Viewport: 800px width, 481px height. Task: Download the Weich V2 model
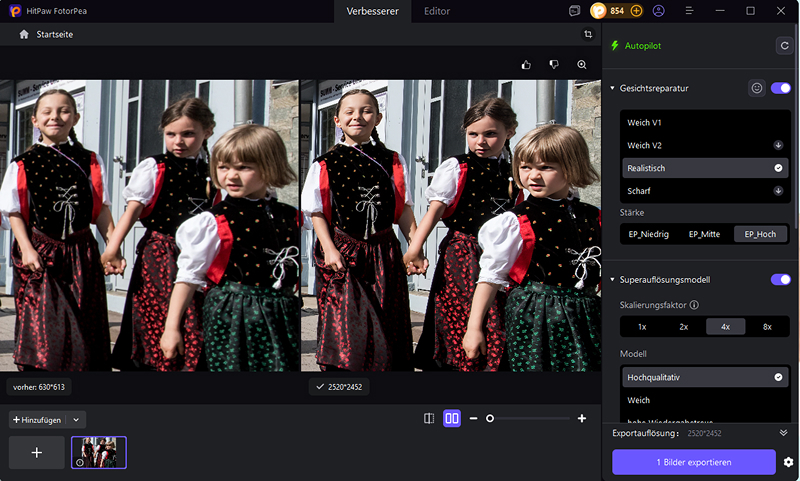click(778, 145)
